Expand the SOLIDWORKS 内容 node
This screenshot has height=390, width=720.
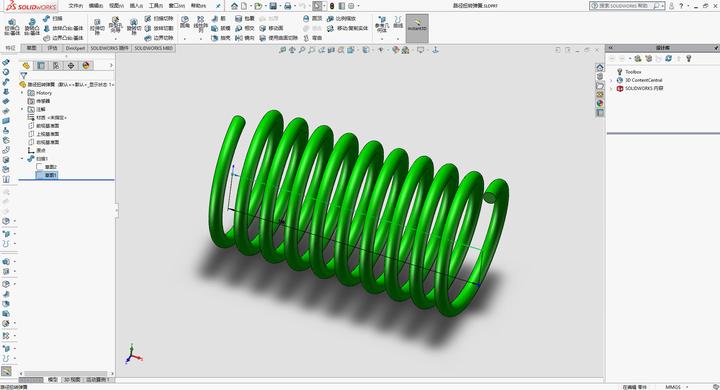point(611,89)
